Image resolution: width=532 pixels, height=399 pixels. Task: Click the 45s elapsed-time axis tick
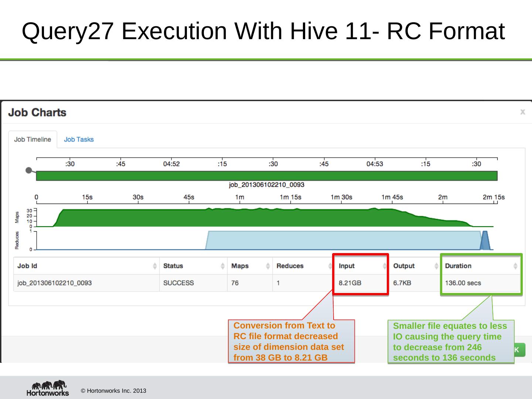pos(189,197)
